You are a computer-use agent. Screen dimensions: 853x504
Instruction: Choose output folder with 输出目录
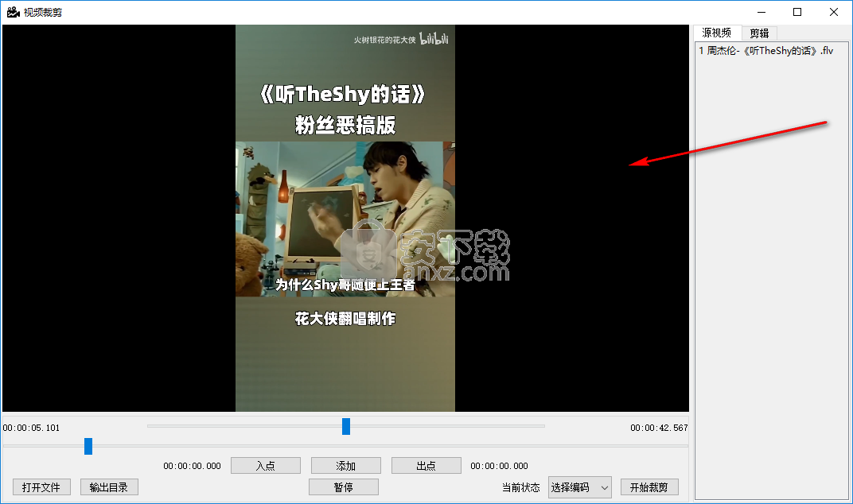[x=109, y=487]
